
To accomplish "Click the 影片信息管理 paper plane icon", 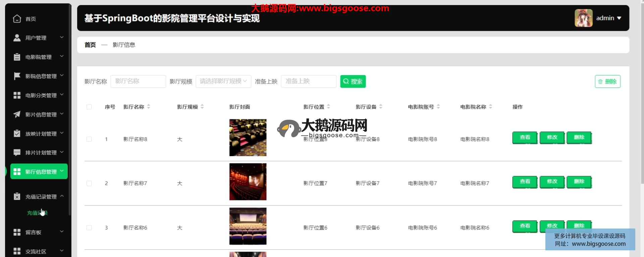I will (x=17, y=114).
